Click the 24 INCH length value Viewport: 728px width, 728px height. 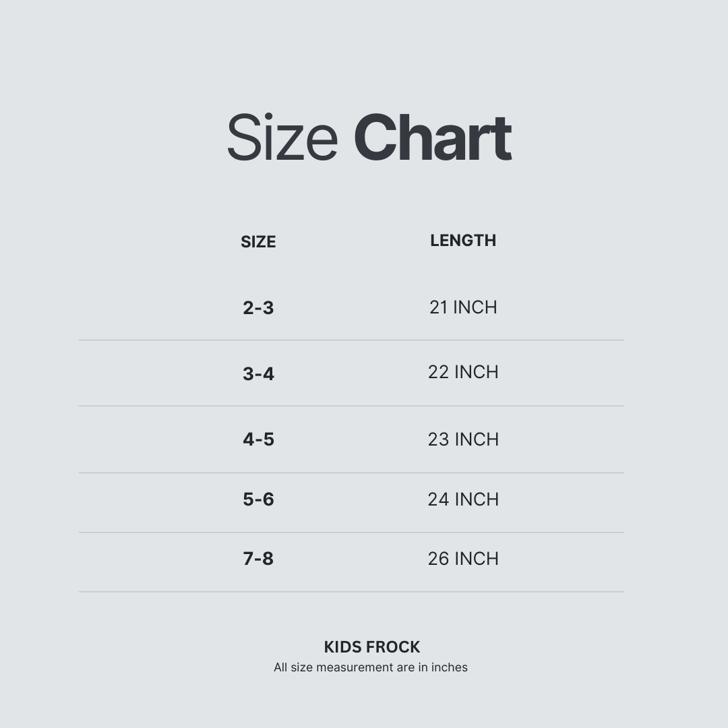pos(463,499)
